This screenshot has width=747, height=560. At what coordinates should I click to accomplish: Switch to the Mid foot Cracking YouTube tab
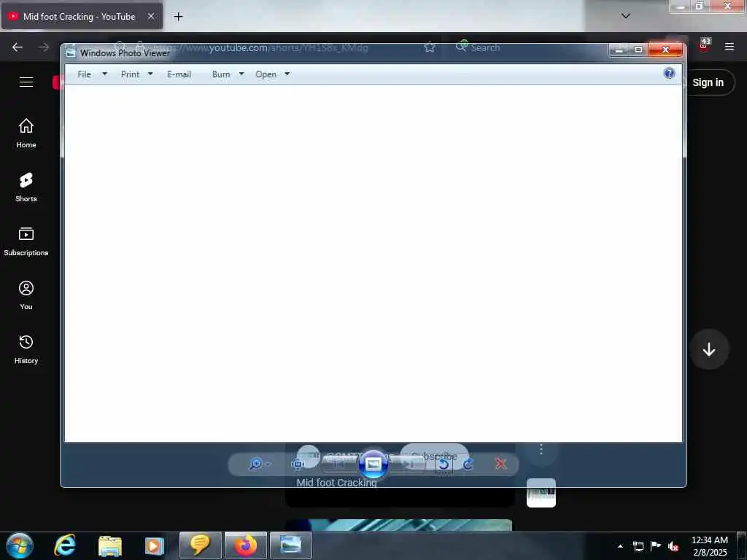[79, 17]
